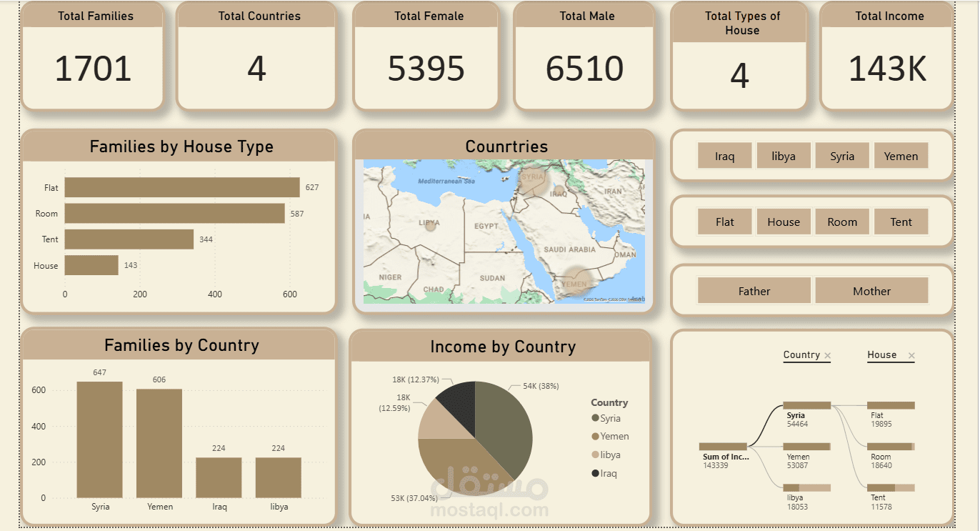Select the Father slicer button
The width and height of the screenshot is (980, 531).
(x=754, y=290)
